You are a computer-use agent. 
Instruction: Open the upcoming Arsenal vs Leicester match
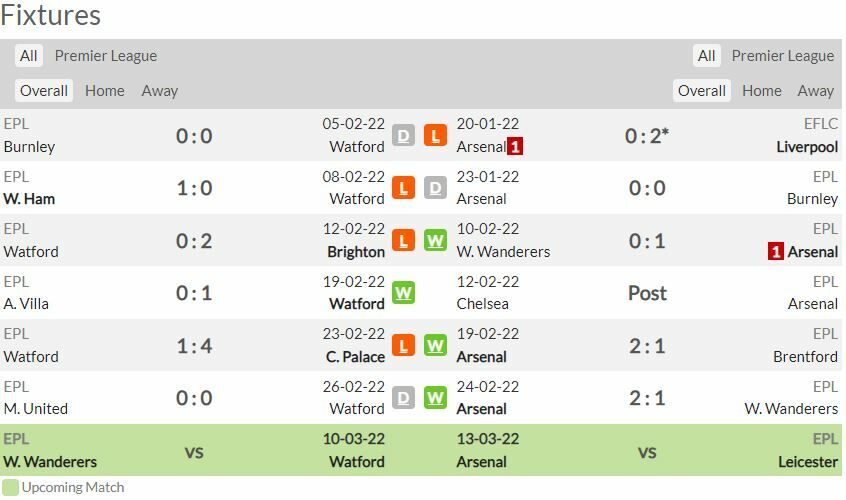[647, 451]
